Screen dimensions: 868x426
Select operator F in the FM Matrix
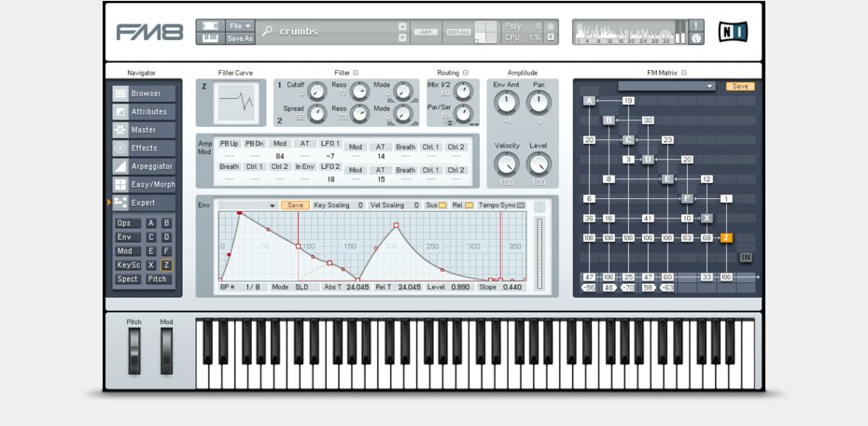(x=687, y=198)
